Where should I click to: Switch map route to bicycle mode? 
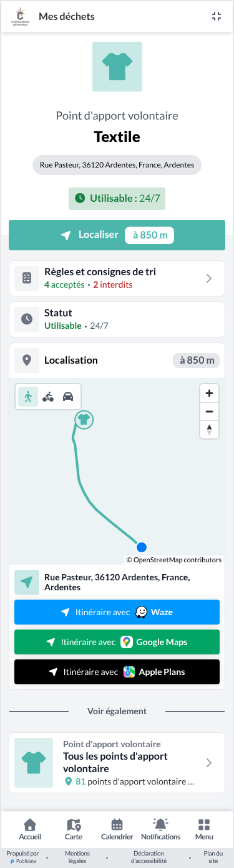click(x=48, y=397)
